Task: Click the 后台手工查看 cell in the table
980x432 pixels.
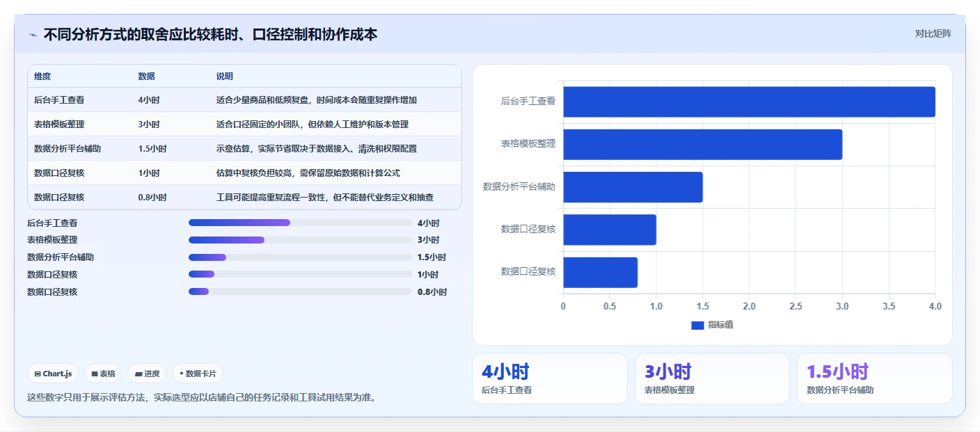Action: (59, 100)
